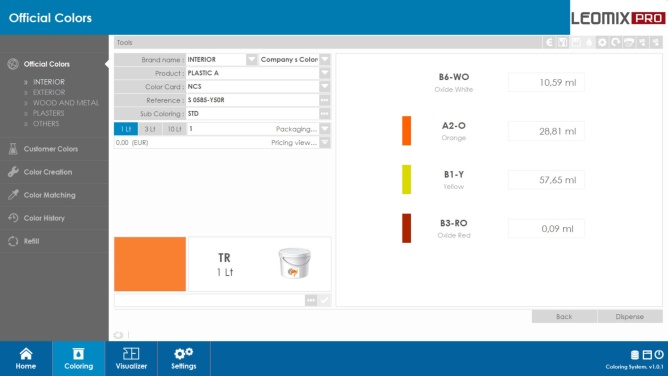
Task: Open the Product PLASTIC A dropdown
Action: pyautogui.click(x=325, y=73)
